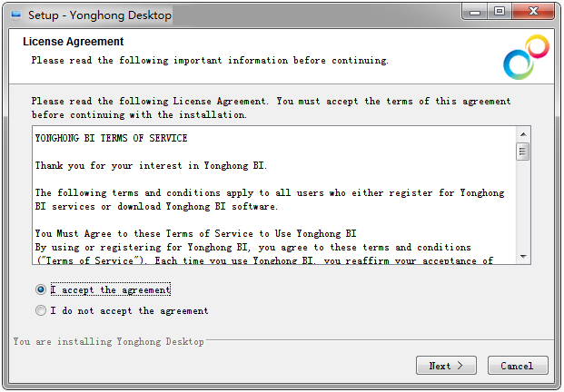Click the license scrollbar up arrow

pos(523,133)
